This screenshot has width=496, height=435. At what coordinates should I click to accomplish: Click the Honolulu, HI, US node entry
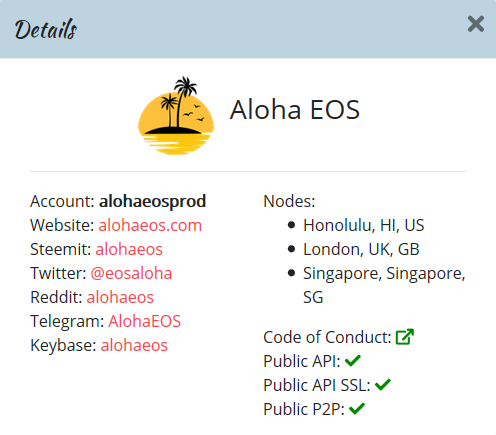coord(364,225)
